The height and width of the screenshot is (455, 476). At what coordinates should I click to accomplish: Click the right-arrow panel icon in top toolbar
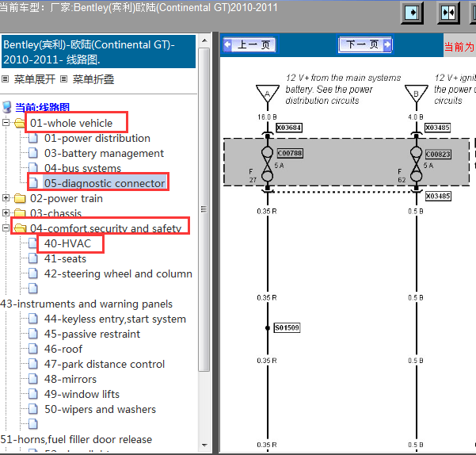[412, 13]
